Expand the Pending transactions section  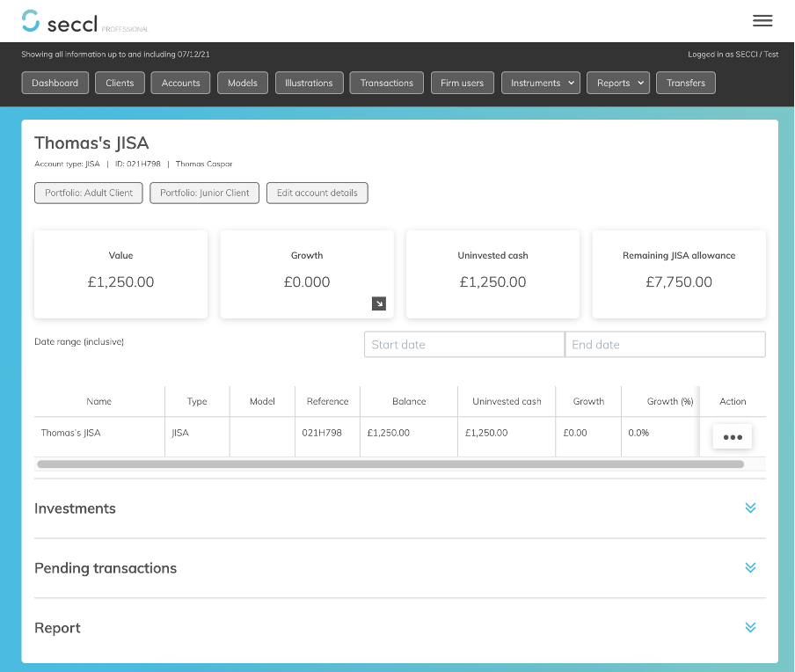click(x=750, y=567)
